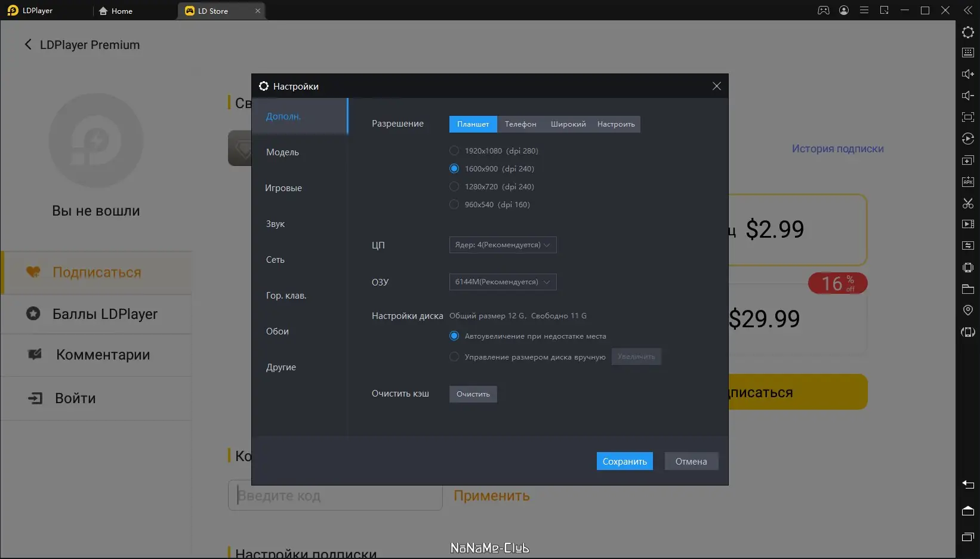Viewport: 980px width, 559px height.
Task: Click the Сохранить button
Action: click(x=625, y=461)
